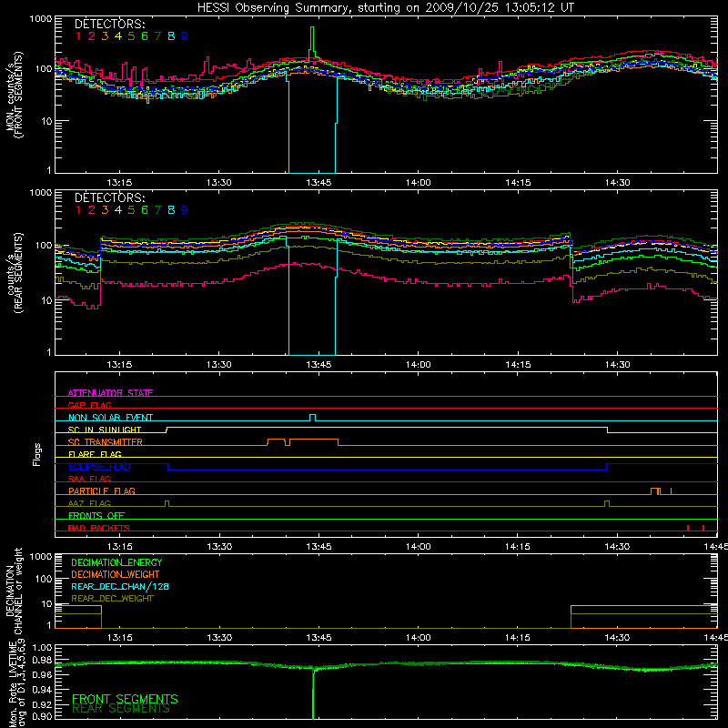Click the 1000 tick on front segments y-axis
This screenshot has width=728, height=728.
click(41, 19)
